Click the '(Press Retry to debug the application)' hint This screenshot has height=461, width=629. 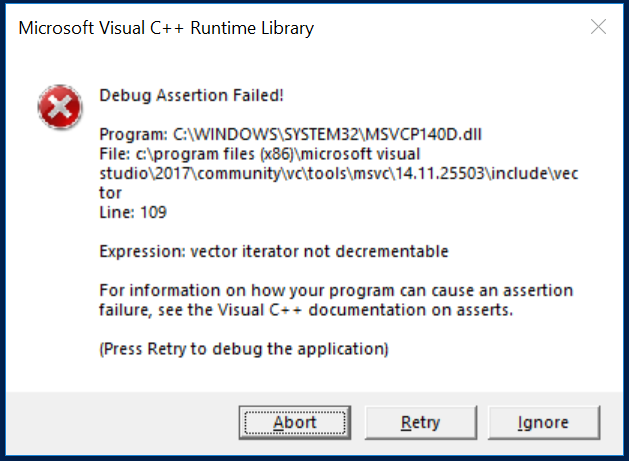(x=243, y=349)
